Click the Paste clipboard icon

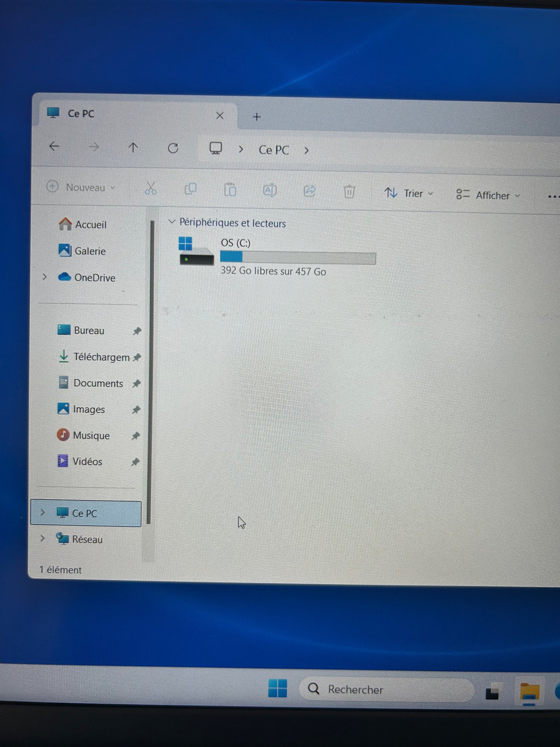230,189
